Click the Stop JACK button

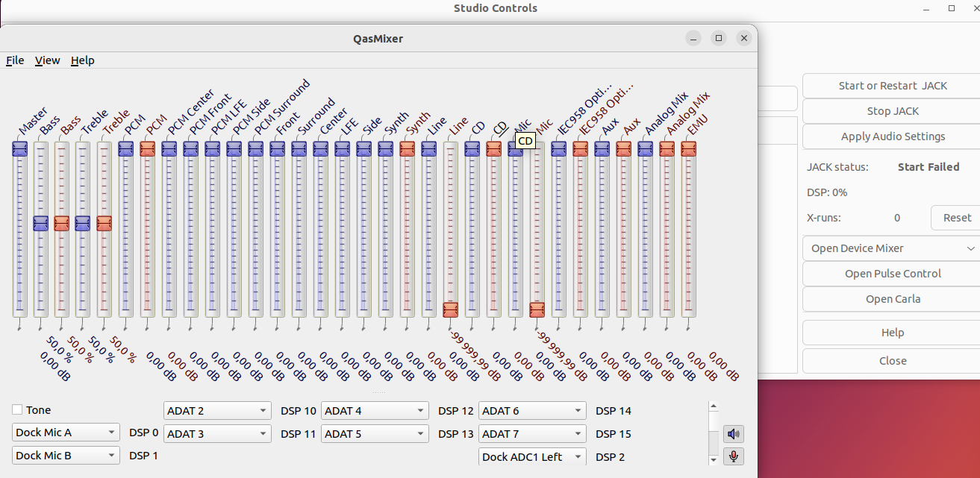click(893, 111)
